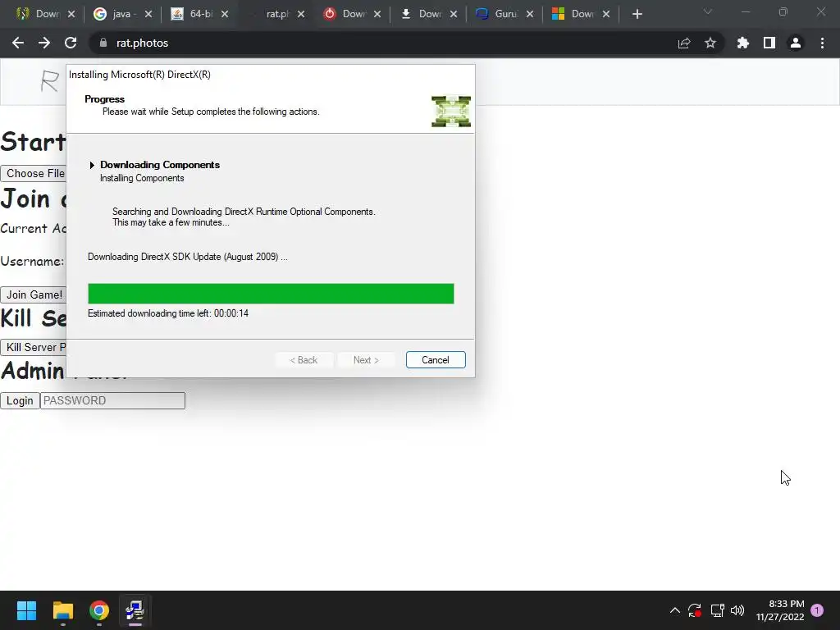Click the Join Game! button

pos(33,294)
